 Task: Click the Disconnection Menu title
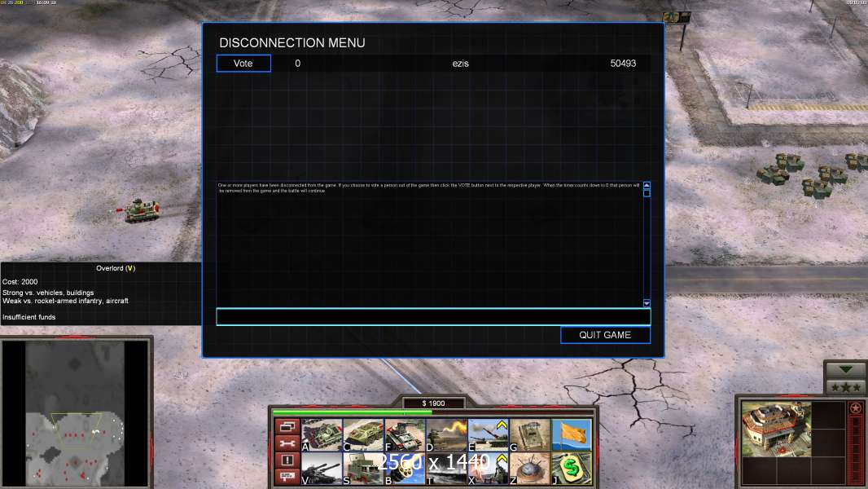pos(292,42)
